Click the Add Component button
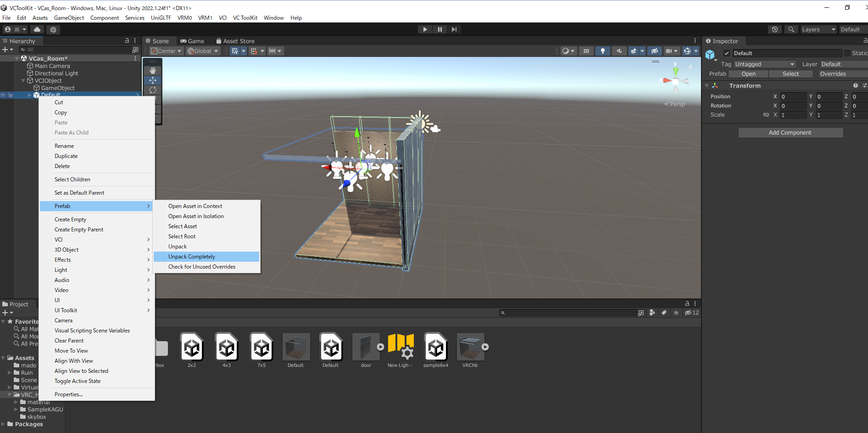The height and width of the screenshot is (433, 868). (x=790, y=133)
